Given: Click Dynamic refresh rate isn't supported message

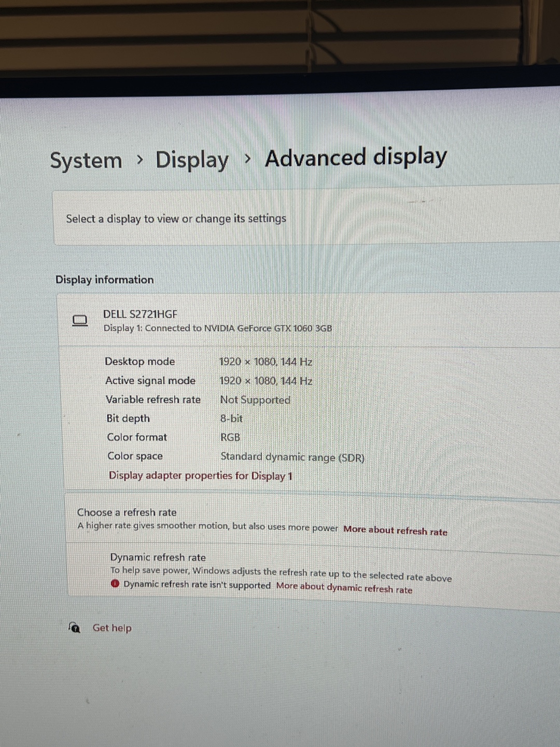Looking at the screenshot, I should 197,585.
